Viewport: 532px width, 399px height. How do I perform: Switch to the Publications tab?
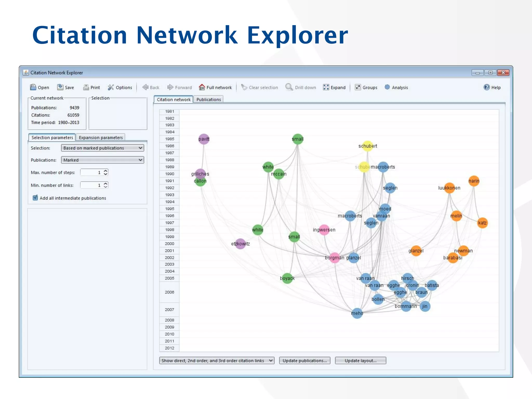click(208, 99)
